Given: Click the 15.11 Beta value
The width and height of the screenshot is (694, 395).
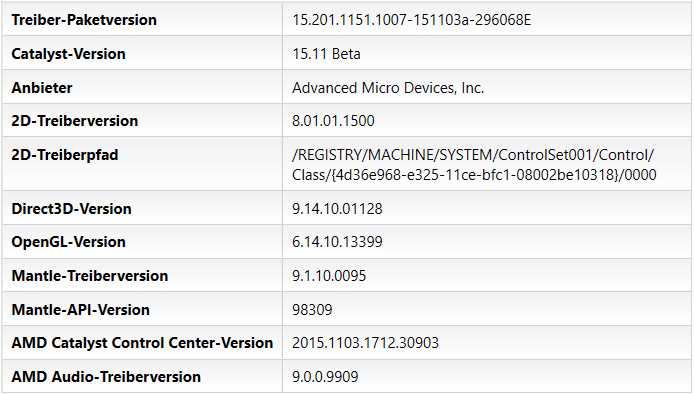Looking at the screenshot, I should point(326,54).
